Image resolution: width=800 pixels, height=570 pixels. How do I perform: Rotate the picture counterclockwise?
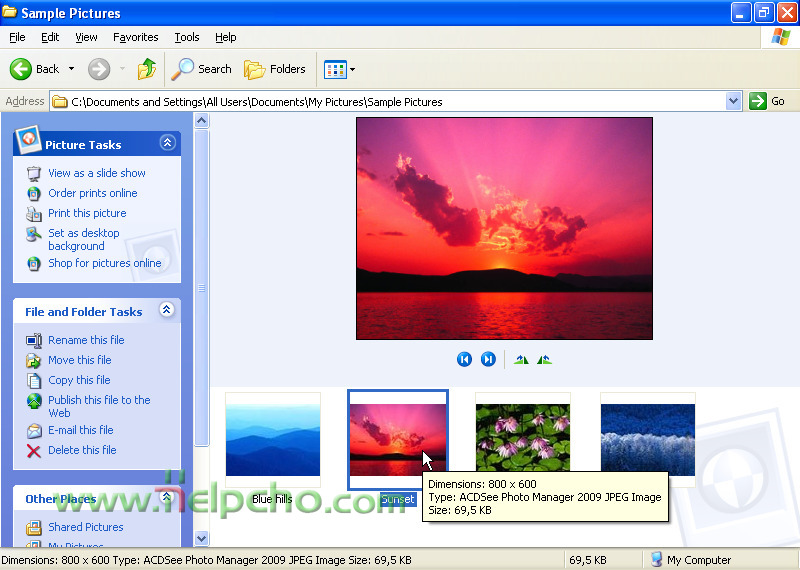click(x=544, y=359)
